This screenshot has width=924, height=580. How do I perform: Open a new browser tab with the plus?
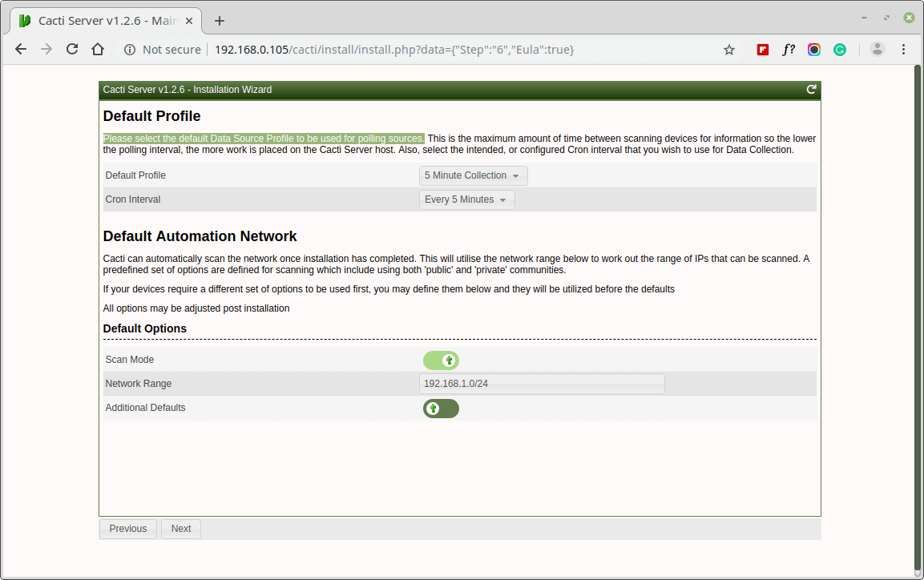coord(220,21)
